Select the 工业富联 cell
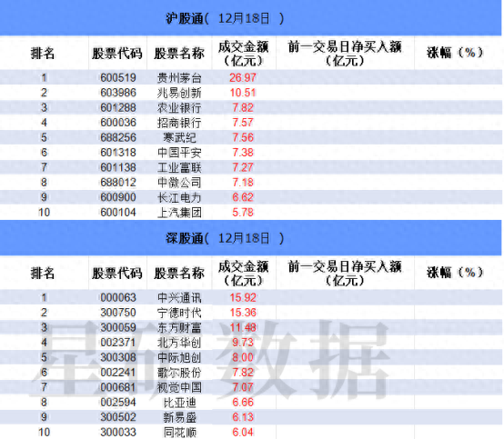Image resolution: width=504 pixels, height=439 pixels. [x=179, y=167]
